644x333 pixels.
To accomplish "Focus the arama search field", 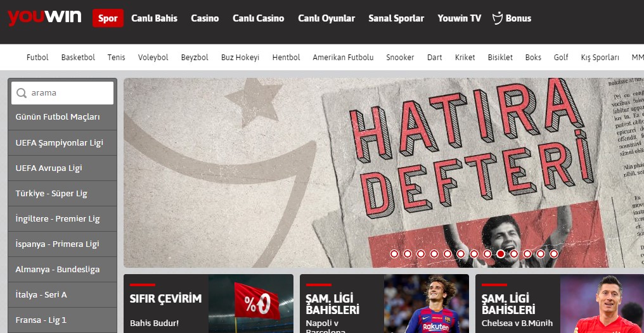I will click(x=62, y=93).
